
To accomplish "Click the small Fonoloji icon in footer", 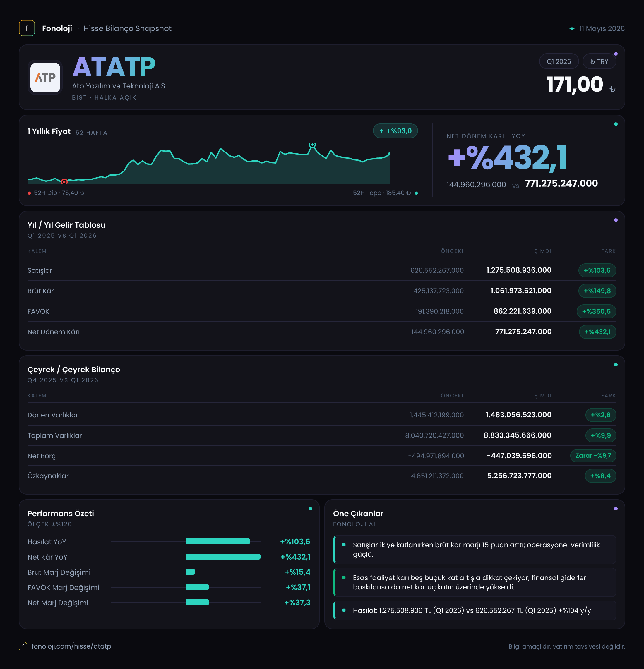I will [x=23, y=646].
